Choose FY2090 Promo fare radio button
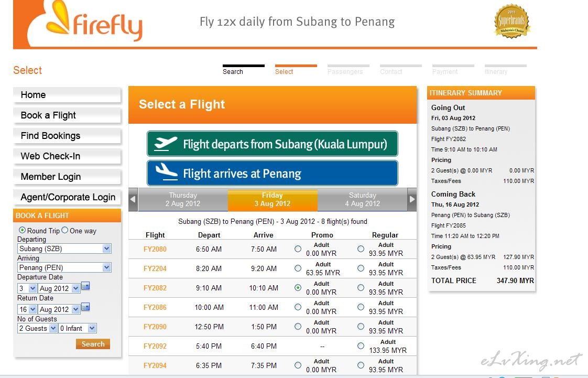 (x=298, y=326)
